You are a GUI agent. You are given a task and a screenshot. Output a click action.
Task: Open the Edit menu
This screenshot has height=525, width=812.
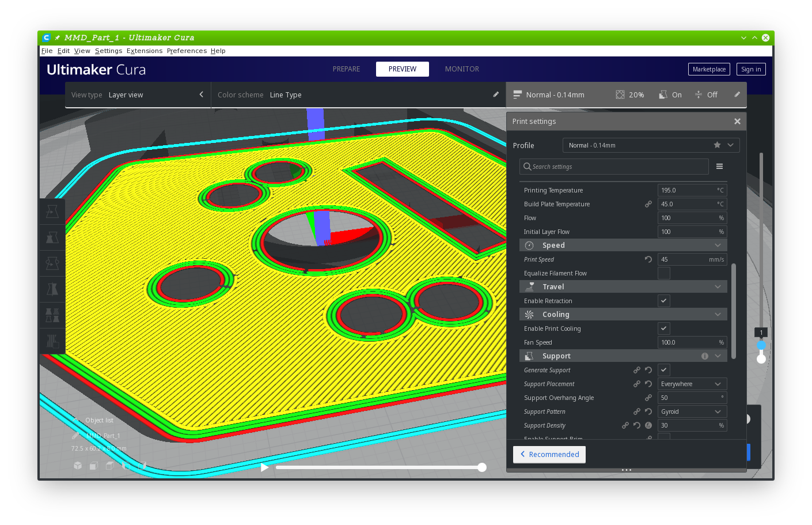click(63, 51)
